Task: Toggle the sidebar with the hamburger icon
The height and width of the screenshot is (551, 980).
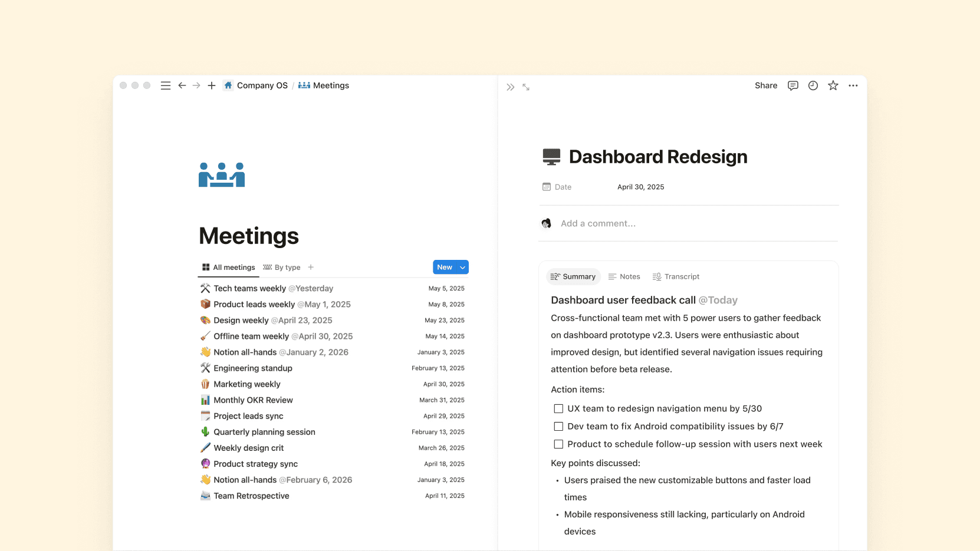Action: (x=165, y=85)
